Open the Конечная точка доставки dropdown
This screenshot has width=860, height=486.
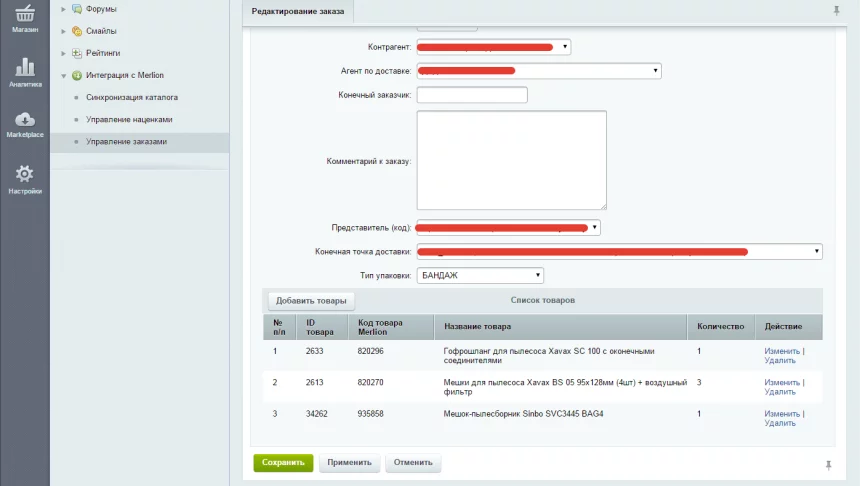619,252
